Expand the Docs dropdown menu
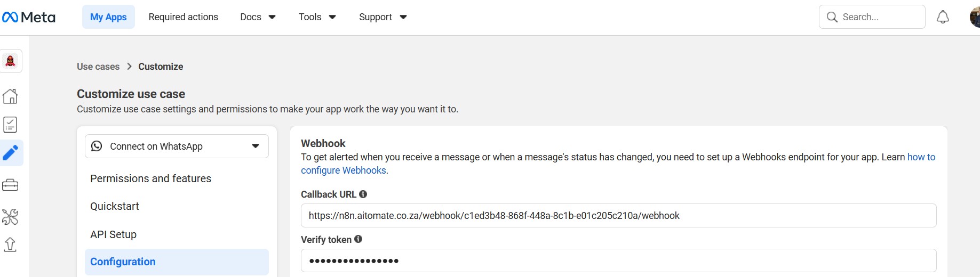The height and width of the screenshot is (277, 980). 258,17
